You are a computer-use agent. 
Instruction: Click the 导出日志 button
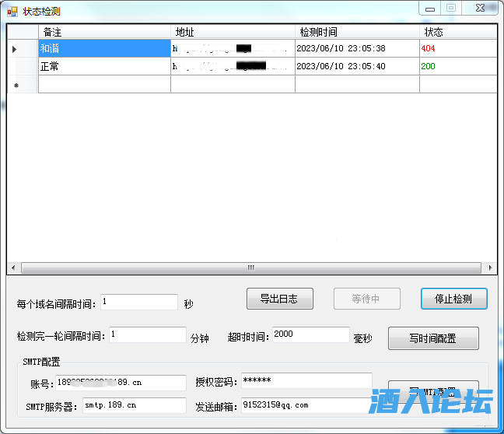(x=280, y=299)
